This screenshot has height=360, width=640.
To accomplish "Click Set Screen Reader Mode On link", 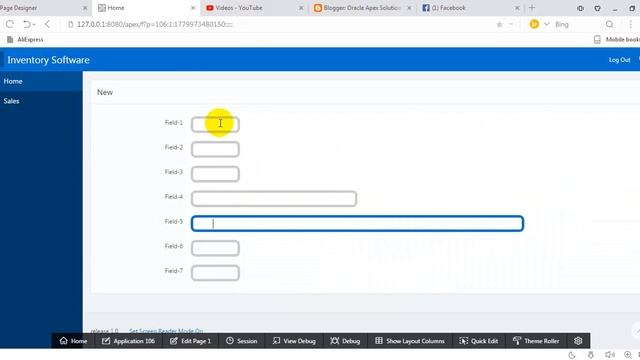I will point(166,331).
